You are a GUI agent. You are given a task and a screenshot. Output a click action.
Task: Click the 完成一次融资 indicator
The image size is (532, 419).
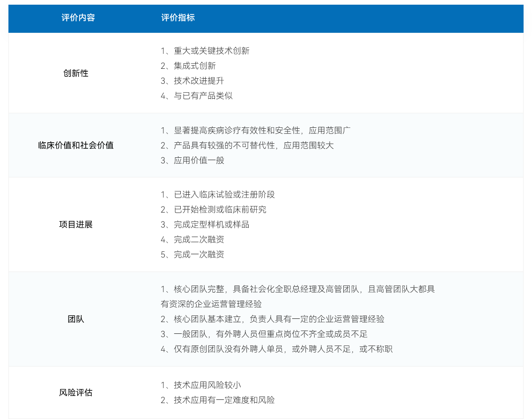(x=192, y=254)
